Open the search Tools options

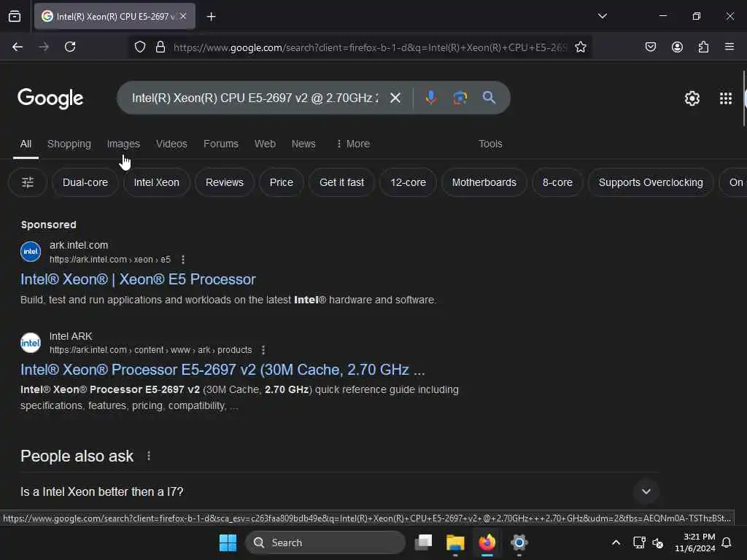tap(490, 144)
